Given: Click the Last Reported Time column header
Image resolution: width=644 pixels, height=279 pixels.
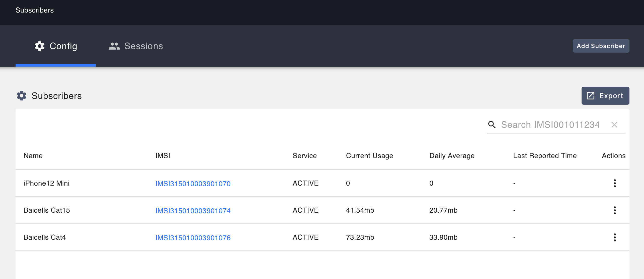Looking at the screenshot, I should 545,156.
